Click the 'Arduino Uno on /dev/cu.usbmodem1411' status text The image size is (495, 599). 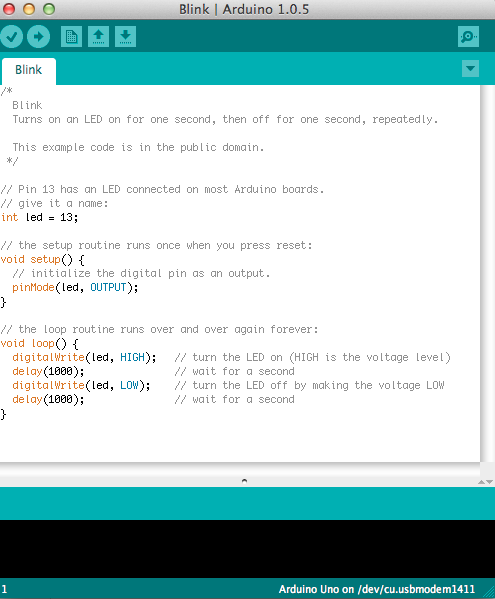[x=377, y=589]
